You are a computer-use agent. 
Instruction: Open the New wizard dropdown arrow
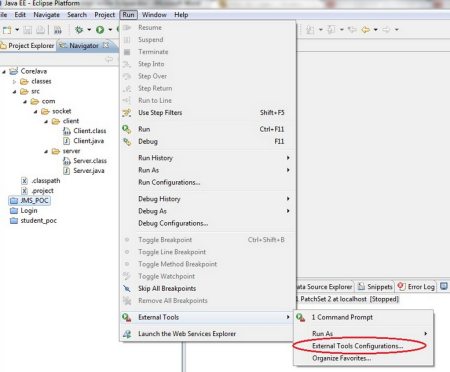(x=17, y=30)
